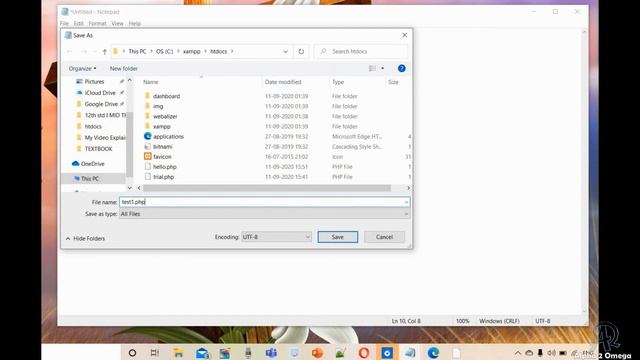The width and height of the screenshot is (640, 360).
Task: Click the Save button
Action: (x=338, y=237)
